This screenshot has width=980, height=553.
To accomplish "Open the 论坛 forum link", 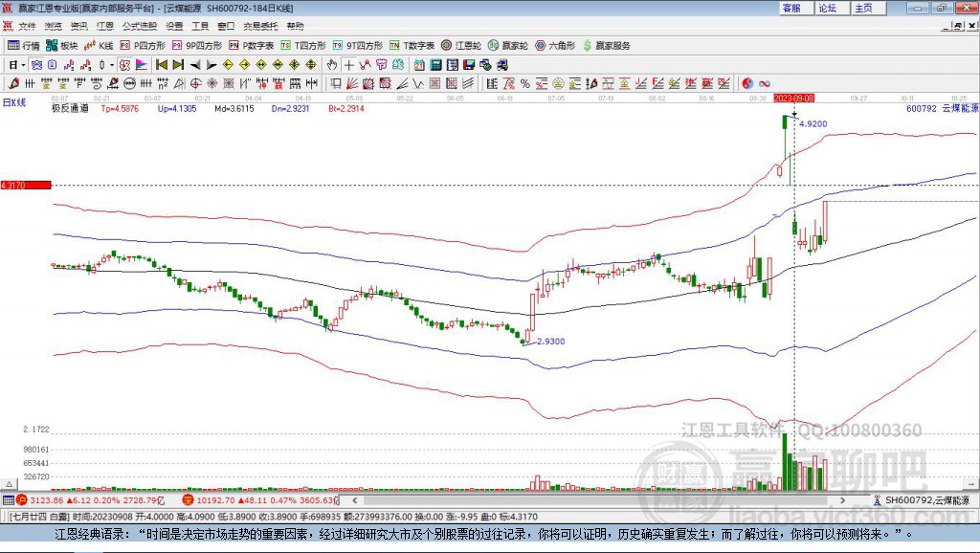I will point(827,8).
